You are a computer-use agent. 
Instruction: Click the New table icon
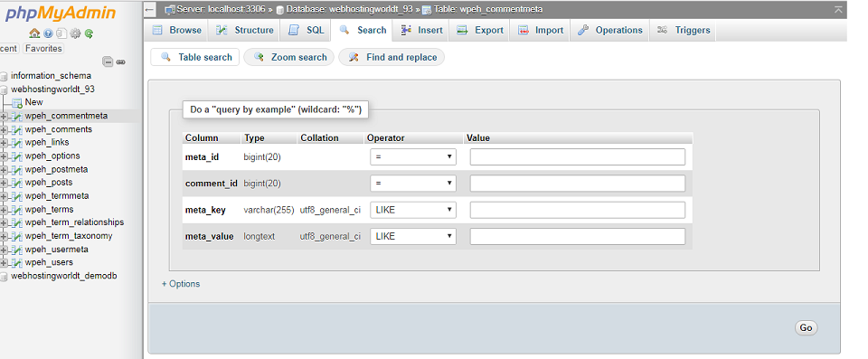pyautogui.click(x=17, y=102)
